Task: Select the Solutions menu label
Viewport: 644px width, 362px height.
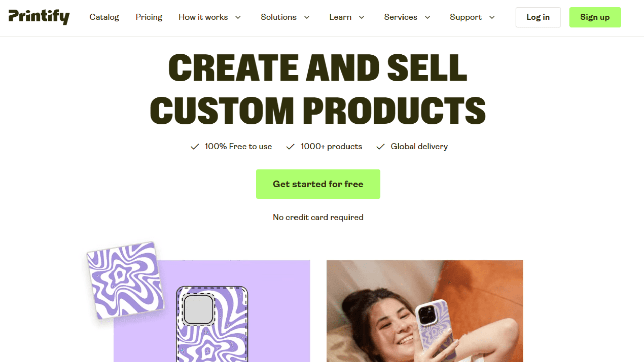Action: coord(278,17)
